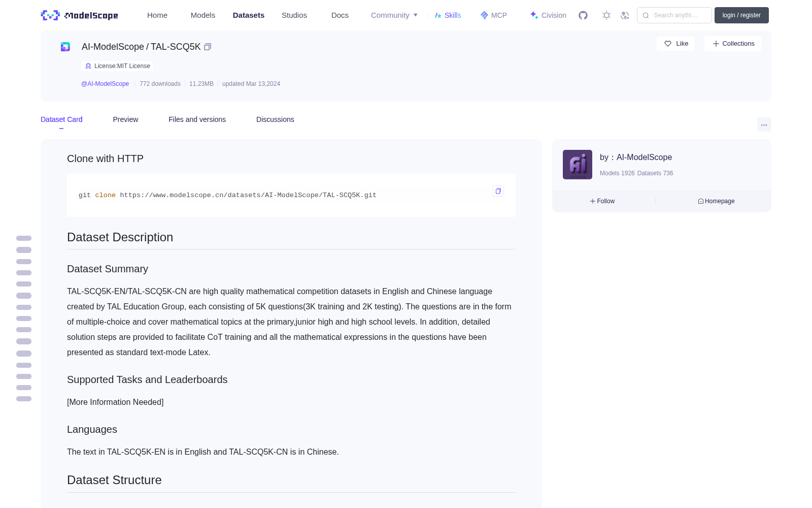Click the search magnifier icon
812x508 pixels.
tap(646, 15)
